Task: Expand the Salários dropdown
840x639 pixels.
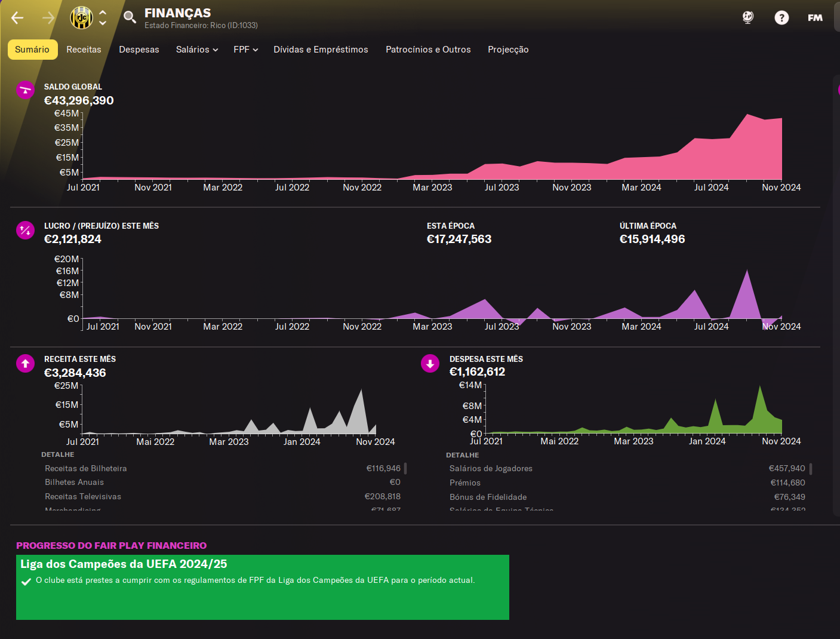Action: (x=197, y=50)
